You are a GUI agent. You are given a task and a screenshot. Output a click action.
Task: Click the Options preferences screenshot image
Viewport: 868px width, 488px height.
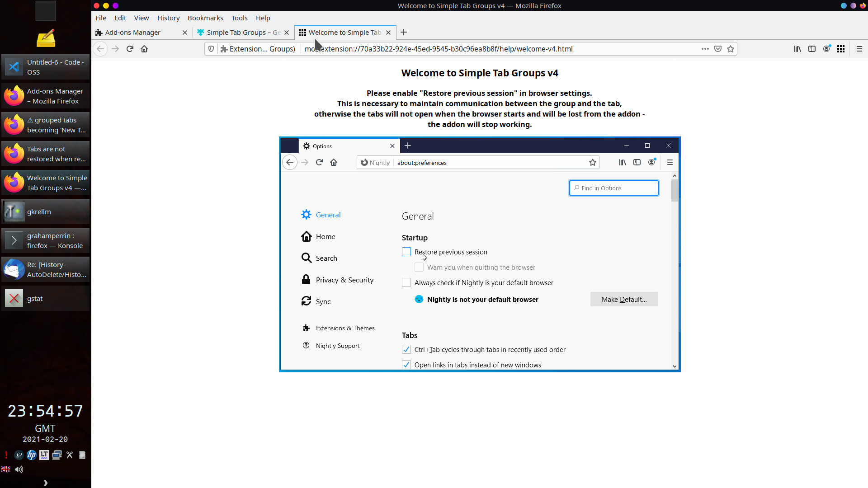[480, 254]
